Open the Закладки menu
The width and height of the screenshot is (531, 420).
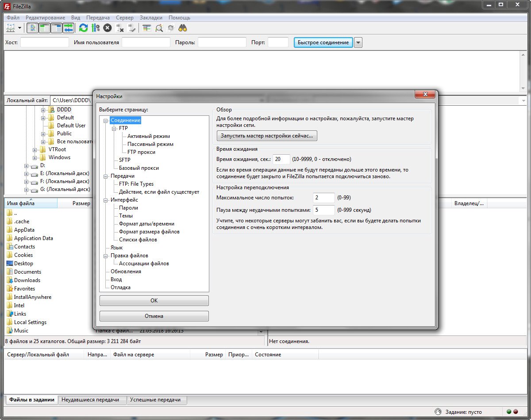pyautogui.click(x=151, y=18)
